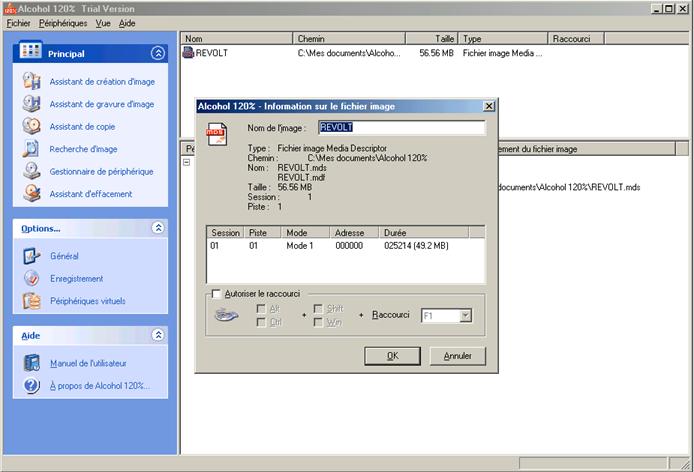
Task: Collapse the Aide panel
Action: [158, 335]
